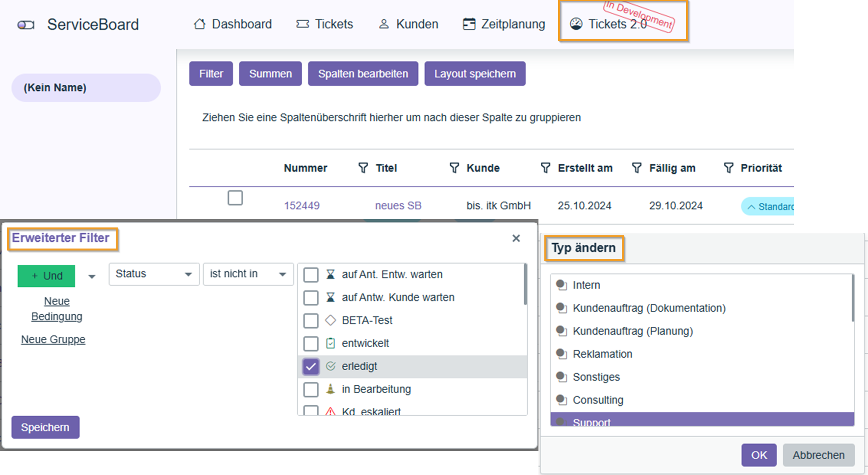Click the filter funnel icon beside Titel
The height and width of the screenshot is (475, 868).
[x=363, y=168]
